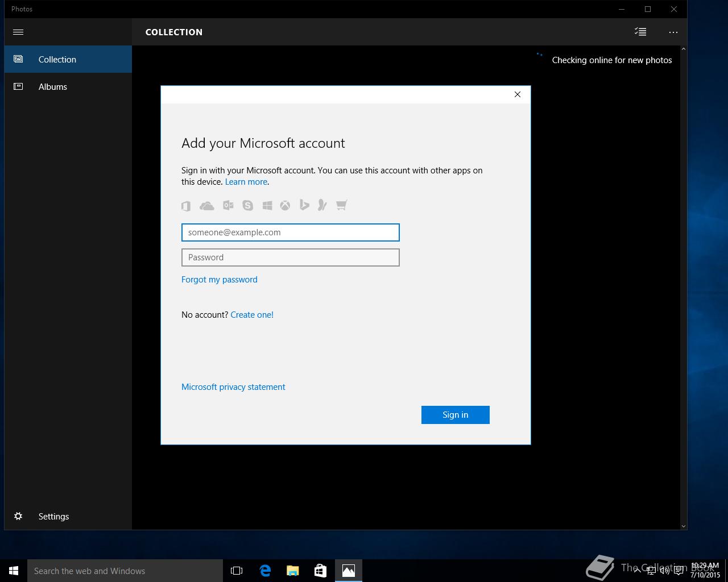Screen dimensions: 728x582
Task: Click the Store cart service icon
Action: [341, 205]
